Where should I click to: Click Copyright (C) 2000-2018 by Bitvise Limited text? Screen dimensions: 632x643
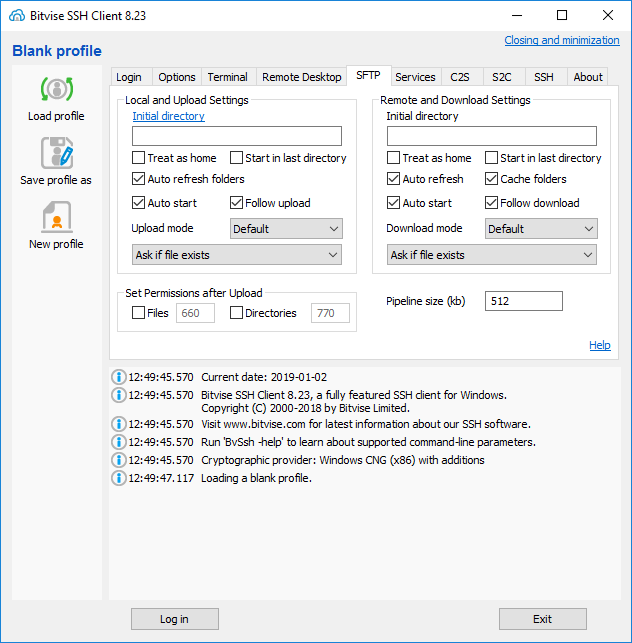(x=306, y=408)
